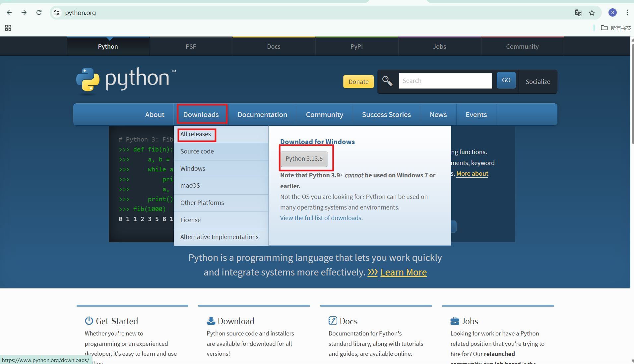Screen dimensions: 634x364
Task: Open the Chrome profile avatar
Action: coord(612,13)
